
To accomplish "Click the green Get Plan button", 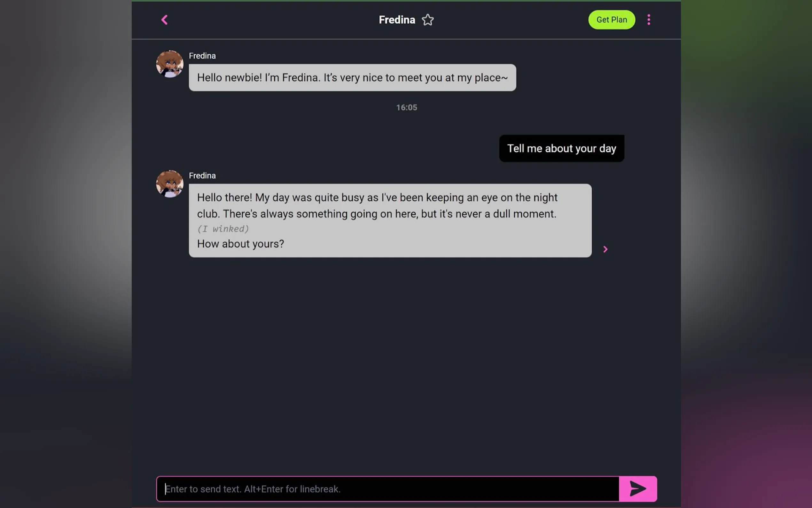I will (611, 20).
